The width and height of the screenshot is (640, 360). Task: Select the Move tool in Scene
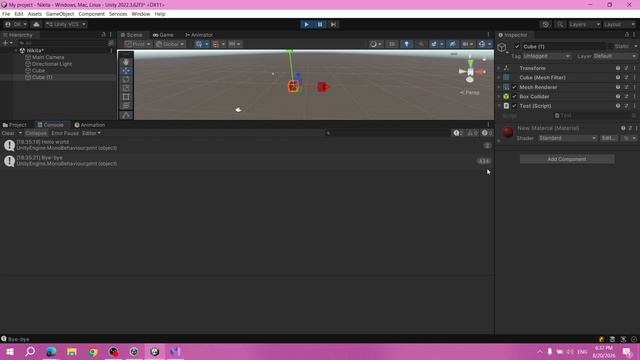(x=126, y=71)
